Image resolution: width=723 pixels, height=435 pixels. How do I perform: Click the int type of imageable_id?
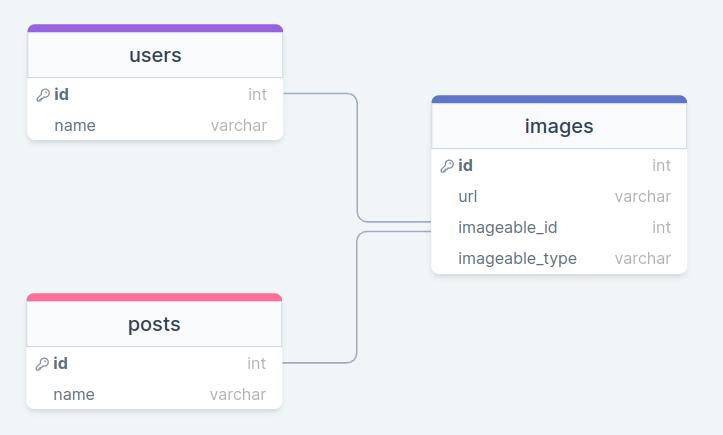(x=661, y=228)
